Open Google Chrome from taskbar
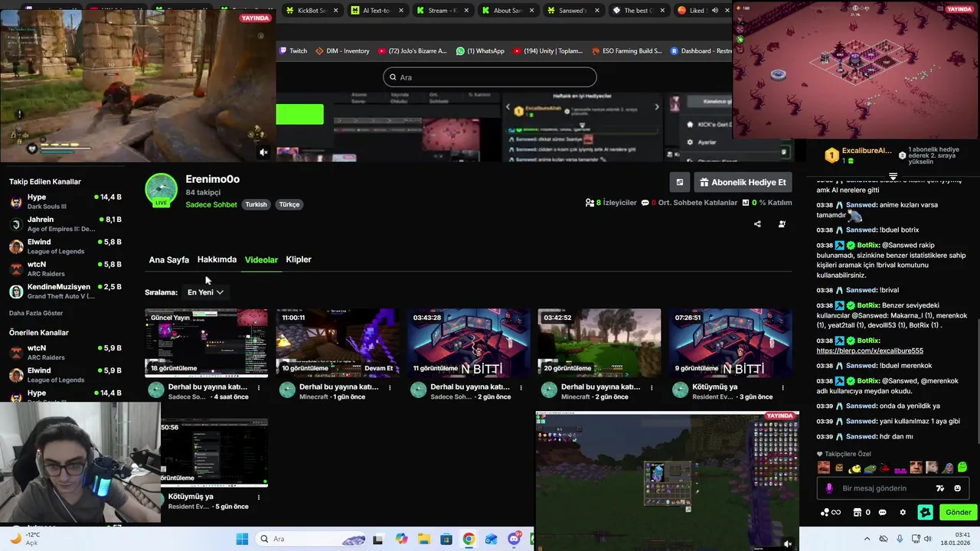The width and height of the screenshot is (980, 551). click(x=469, y=539)
